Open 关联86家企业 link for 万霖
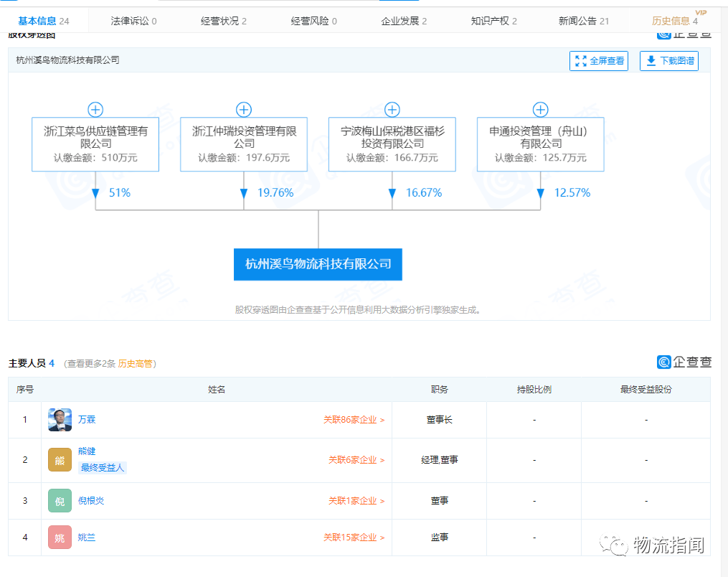This screenshot has height=577, width=728. click(353, 420)
